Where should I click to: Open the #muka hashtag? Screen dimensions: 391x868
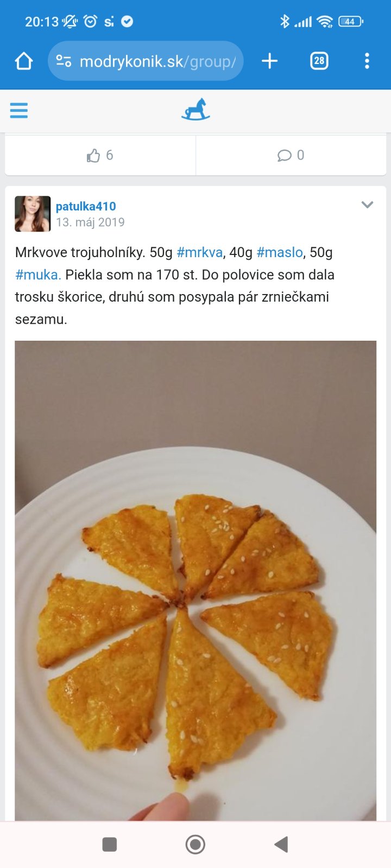[x=38, y=275]
